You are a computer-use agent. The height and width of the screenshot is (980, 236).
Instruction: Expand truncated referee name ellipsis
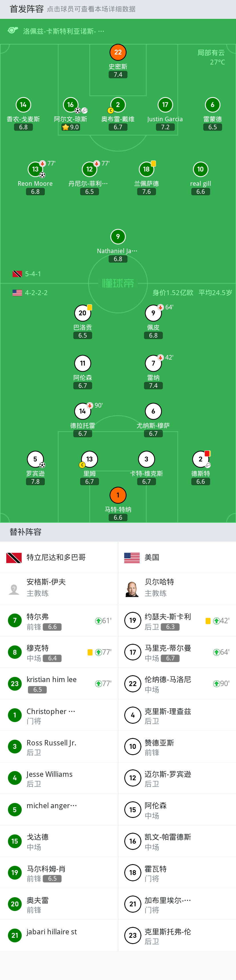101,31
